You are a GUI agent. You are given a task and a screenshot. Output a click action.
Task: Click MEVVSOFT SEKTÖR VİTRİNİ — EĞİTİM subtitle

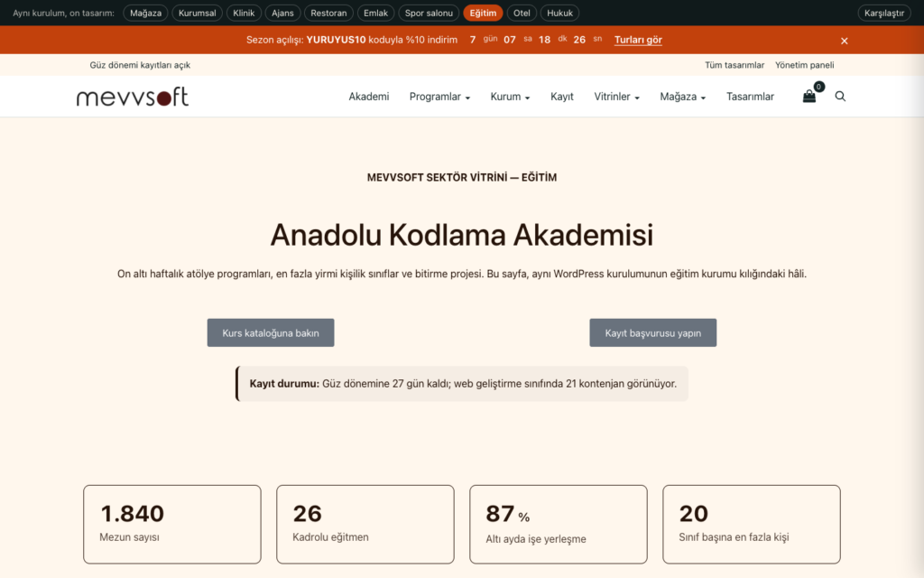[462, 178]
